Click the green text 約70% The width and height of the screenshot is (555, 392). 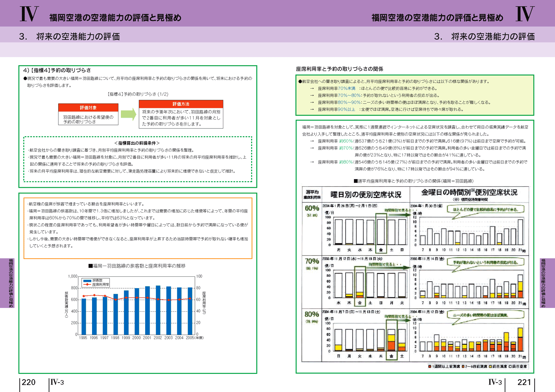pos(346,148)
